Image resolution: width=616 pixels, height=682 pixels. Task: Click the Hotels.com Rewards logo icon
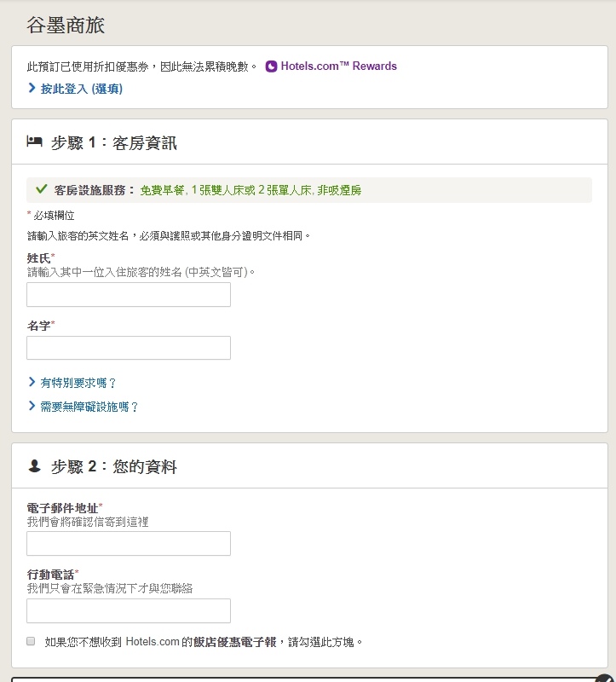271,66
